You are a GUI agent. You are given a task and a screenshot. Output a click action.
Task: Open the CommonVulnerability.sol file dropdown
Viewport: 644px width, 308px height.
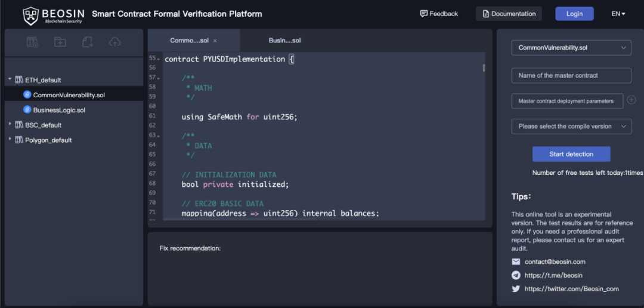pos(571,47)
